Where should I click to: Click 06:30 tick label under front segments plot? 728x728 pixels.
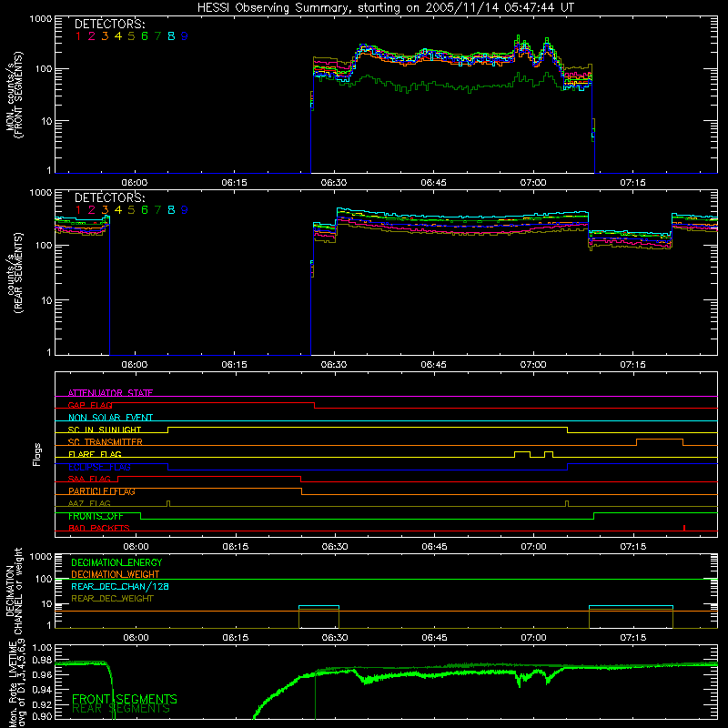coord(334,183)
